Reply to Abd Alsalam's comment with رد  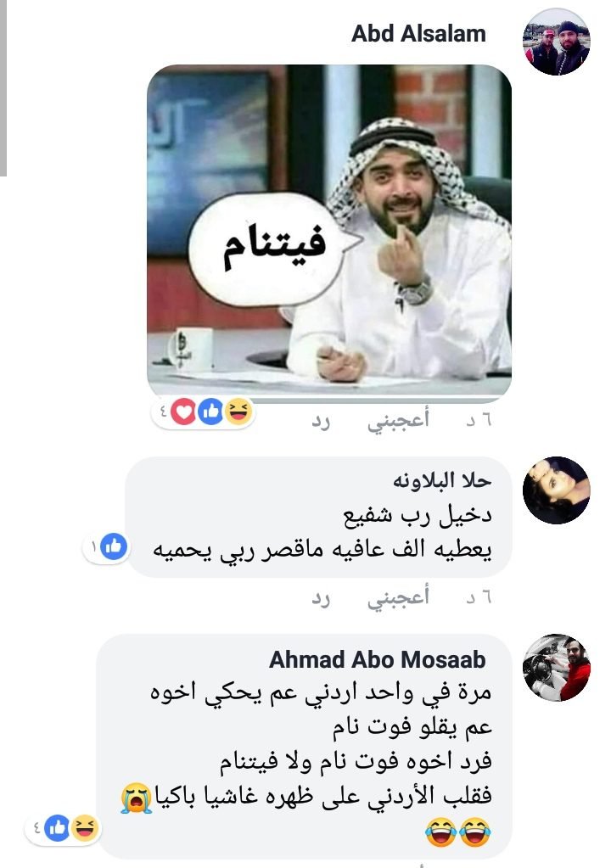coord(321,422)
